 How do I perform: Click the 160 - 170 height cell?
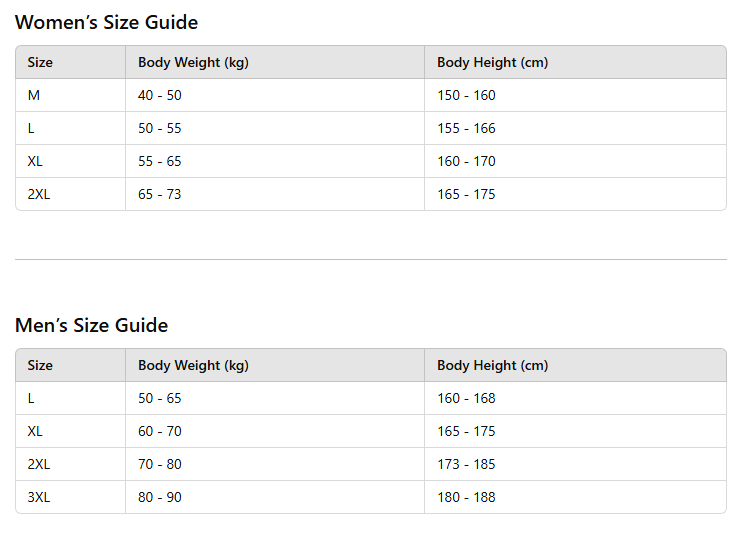pos(466,161)
